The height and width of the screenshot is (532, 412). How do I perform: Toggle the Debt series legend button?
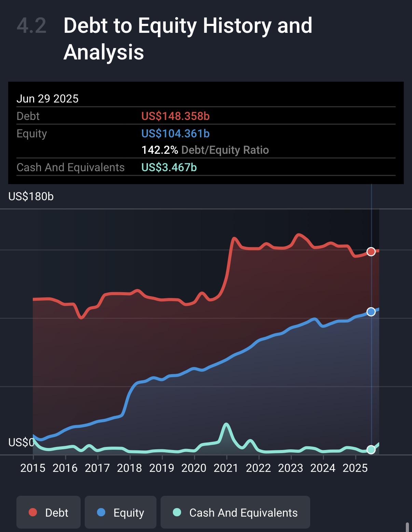tap(49, 512)
